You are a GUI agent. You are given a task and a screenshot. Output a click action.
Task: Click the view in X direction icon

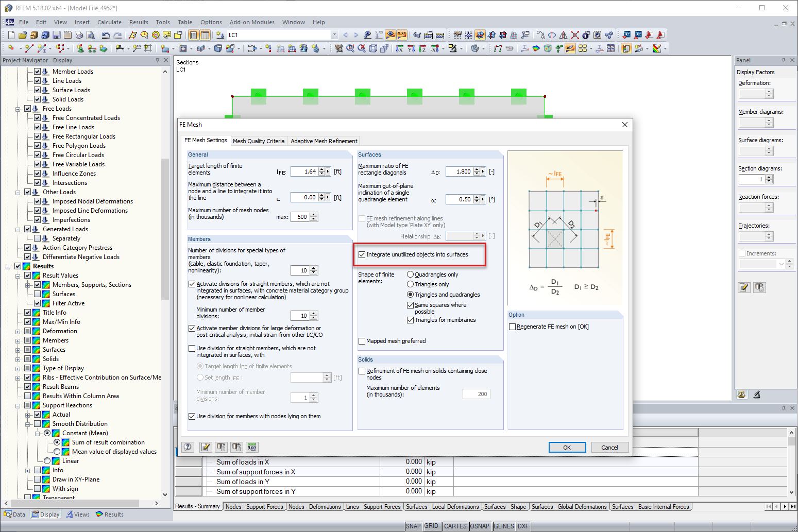(400, 48)
